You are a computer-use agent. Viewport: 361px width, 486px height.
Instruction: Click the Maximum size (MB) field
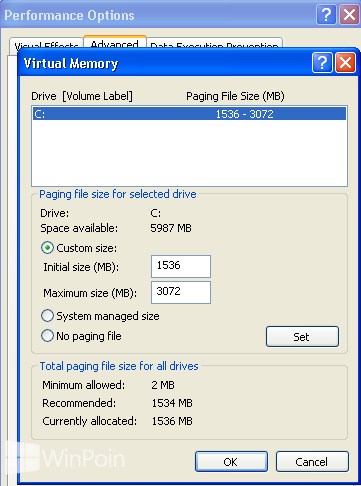(181, 292)
